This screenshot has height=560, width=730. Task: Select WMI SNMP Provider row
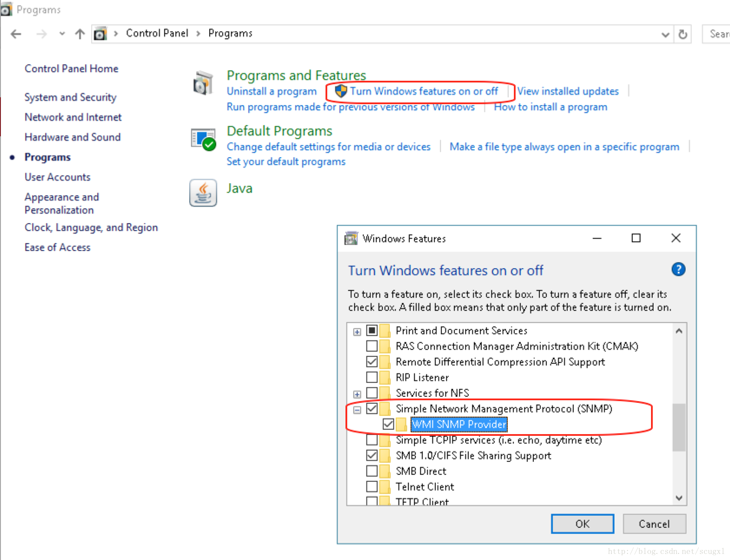(459, 424)
